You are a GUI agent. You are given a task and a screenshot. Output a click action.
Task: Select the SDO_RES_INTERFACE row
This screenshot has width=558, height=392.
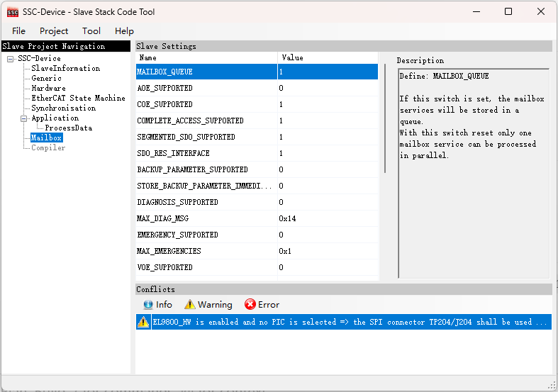coord(257,153)
